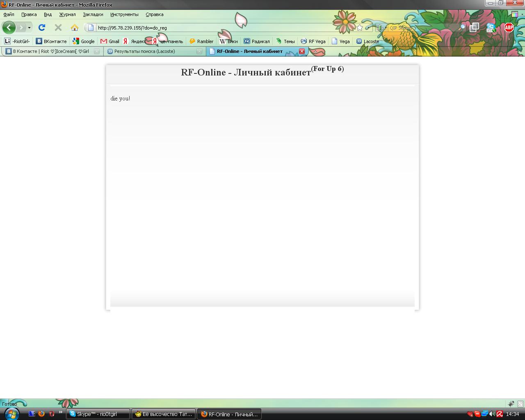
Task: Click the tray network computers icon
Action: tap(485, 414)
